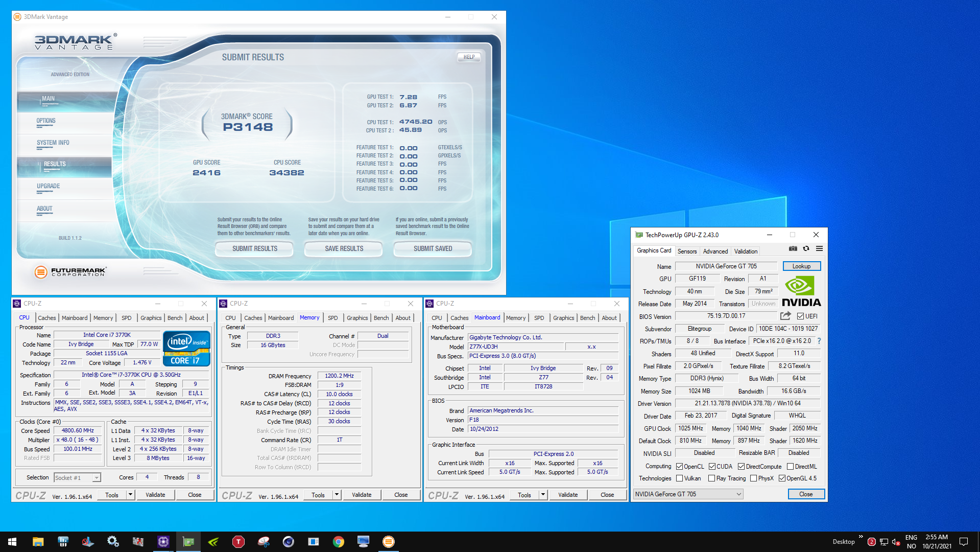Open File Explorer from the taskbar
The height and width of the screenshot is (552, 980).
(38, 542)
